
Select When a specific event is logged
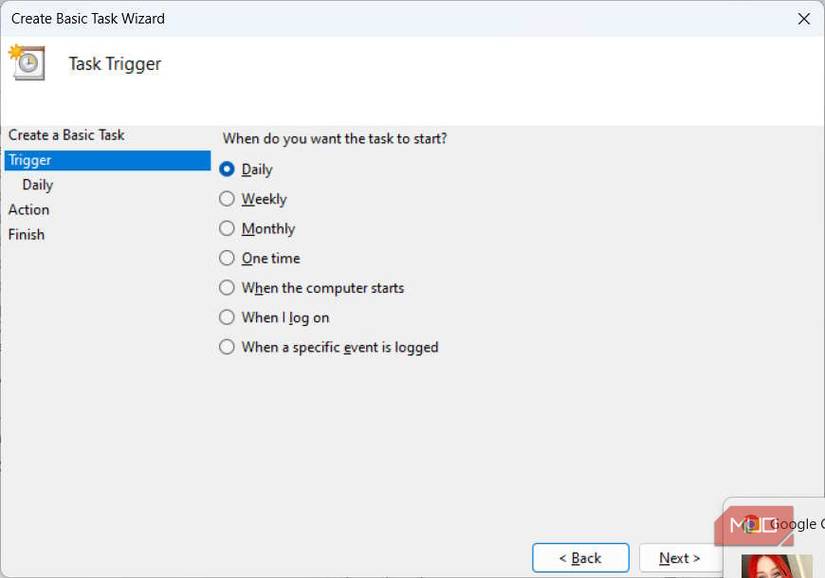click(x=227, y=347)
